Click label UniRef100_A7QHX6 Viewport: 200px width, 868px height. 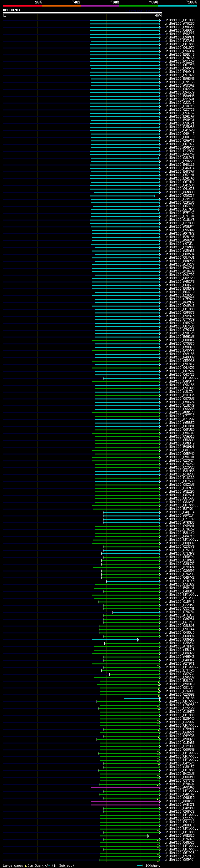pos(179,646)
